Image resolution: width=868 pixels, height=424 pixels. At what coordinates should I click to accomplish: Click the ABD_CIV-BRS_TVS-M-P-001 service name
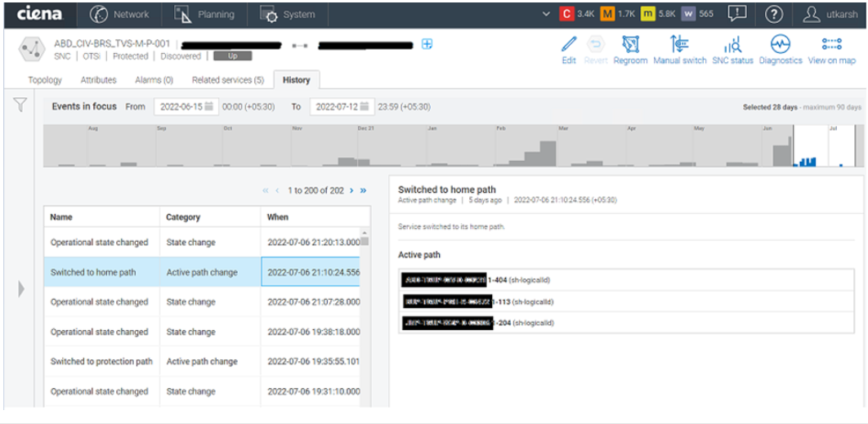coord(112,44)
